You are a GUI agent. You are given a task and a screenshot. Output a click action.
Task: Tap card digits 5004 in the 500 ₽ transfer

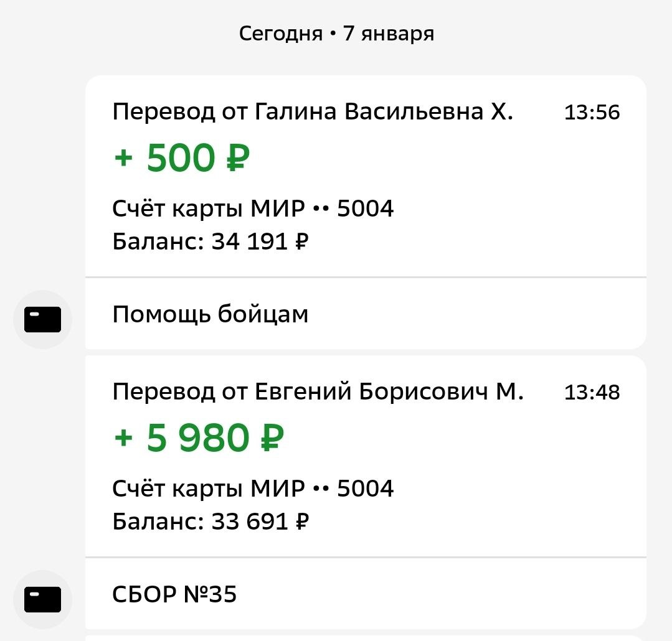tap(366, 209)
